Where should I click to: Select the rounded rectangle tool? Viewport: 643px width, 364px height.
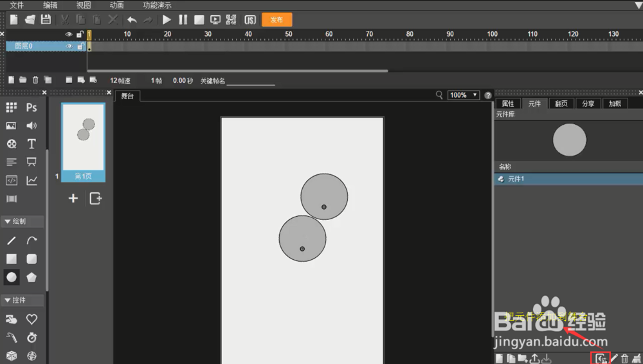(x=32, y=259)
